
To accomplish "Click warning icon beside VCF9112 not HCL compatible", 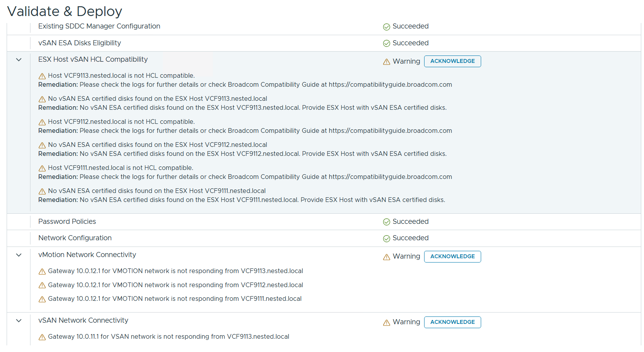I will click(x=42, y=122).
